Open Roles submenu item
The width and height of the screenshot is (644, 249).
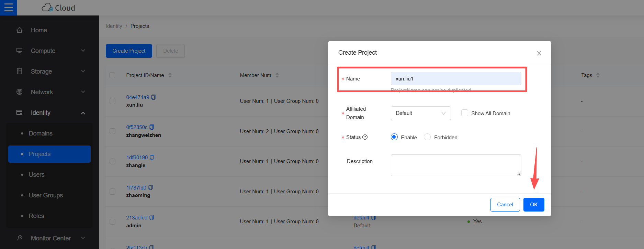click(x=49, y=216)
